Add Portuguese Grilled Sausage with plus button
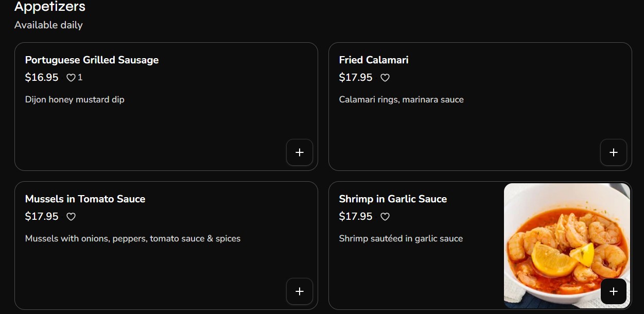The width and height of the screenshot is (644, 314). pos(300,152)
